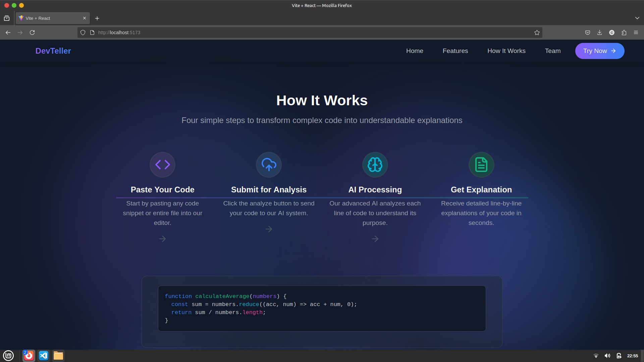Click the AI Processing brain icon
Viewport: 644px width, 362px height.
click(375, 165)
